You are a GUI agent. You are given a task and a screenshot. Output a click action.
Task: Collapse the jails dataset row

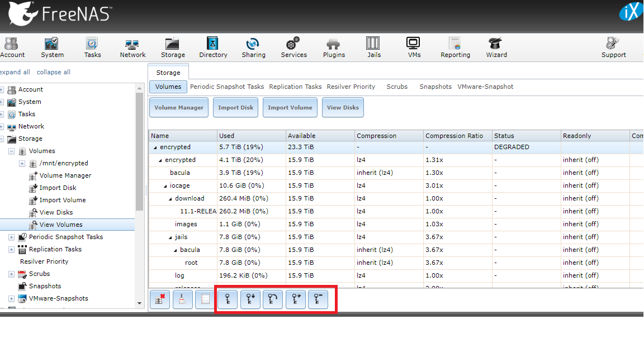pyautogui.click(x=171, y=237)
